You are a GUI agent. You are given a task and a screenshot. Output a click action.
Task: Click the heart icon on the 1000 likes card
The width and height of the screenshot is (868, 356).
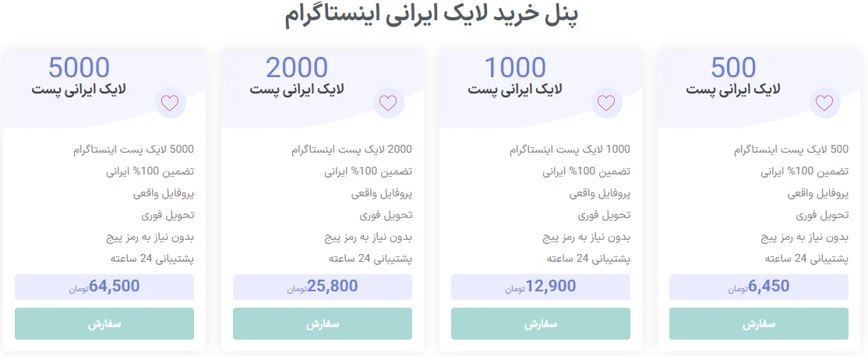(607, 103)
